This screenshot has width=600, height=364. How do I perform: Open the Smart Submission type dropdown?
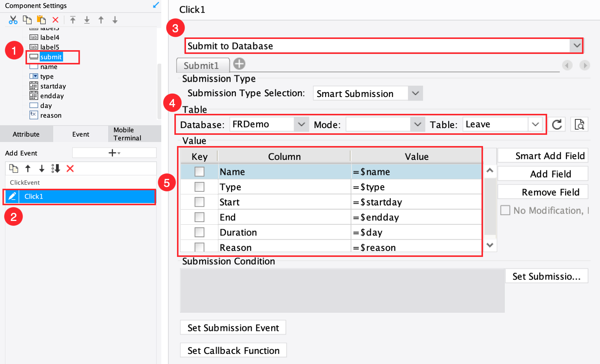[x=415, y=93]
